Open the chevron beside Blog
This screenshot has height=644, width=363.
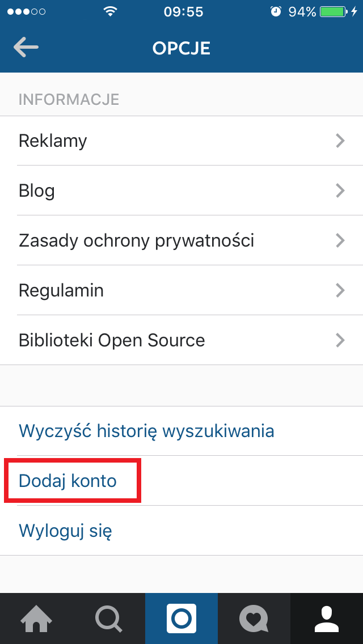click(x=340, y=190)
